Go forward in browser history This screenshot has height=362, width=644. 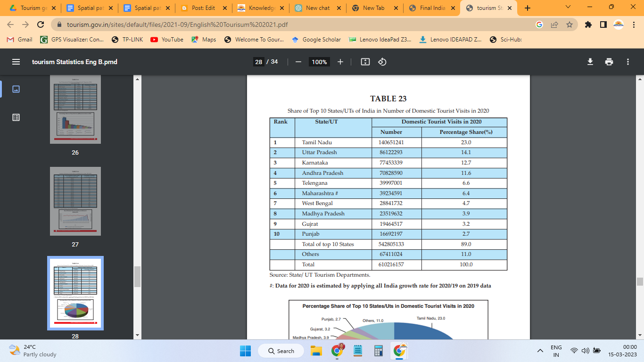pos(25,25)
